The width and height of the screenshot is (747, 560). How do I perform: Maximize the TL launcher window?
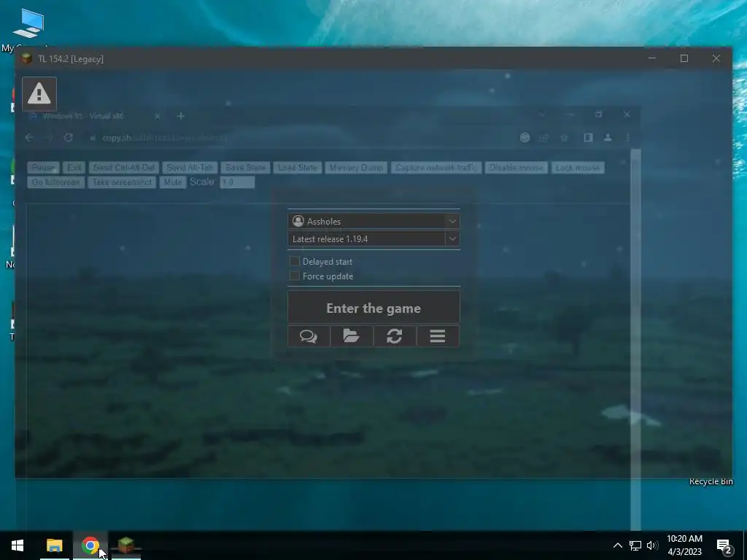click(684, 58)
